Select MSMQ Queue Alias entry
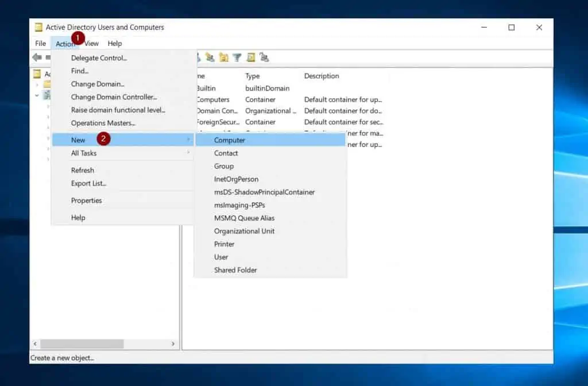 pyautogui.click(x=270, y=218)
